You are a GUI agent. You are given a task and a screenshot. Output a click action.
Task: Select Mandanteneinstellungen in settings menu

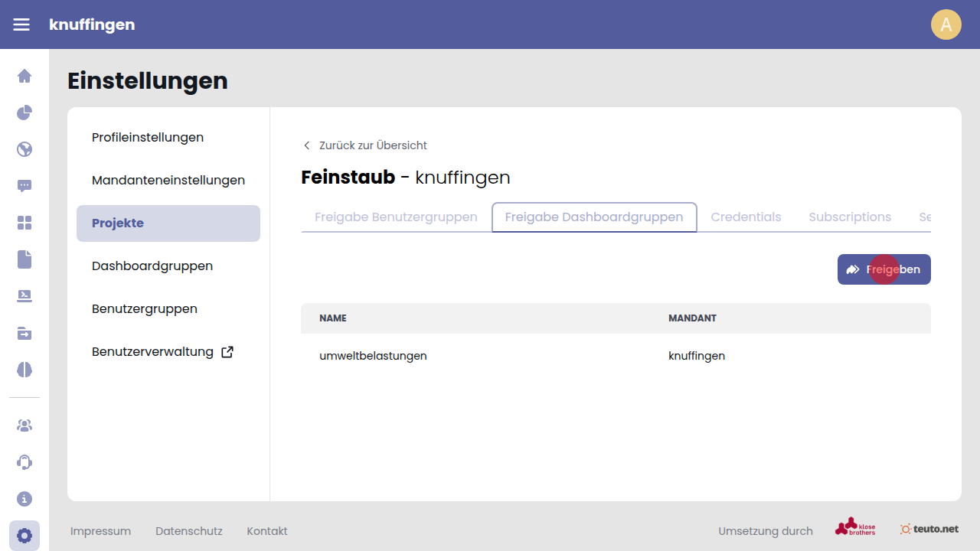pyautogui.click(x=168, y=181)
